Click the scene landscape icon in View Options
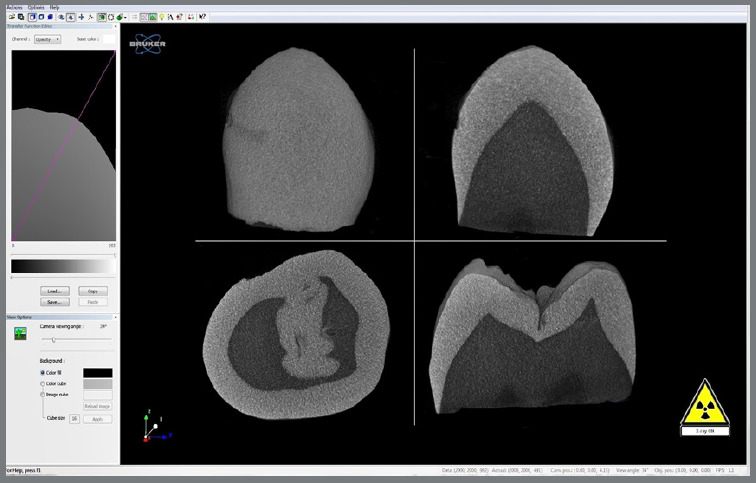Screen dimensions: 756x483 20,333
